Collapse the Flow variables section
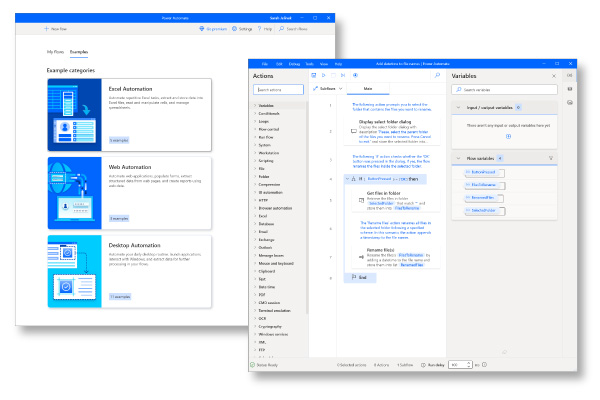Viewport: 600px width, 400px height. [x=458, y=158]
